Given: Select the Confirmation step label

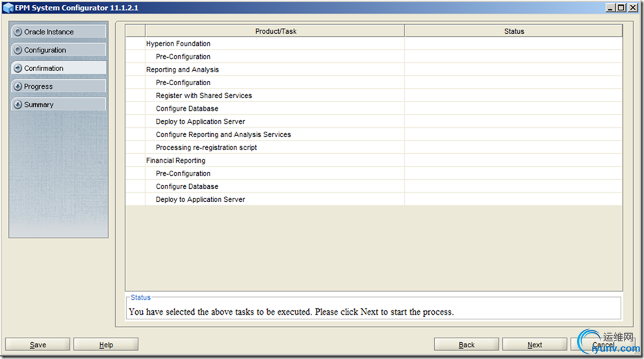Looking at the screenshot, I should (44, 68).
